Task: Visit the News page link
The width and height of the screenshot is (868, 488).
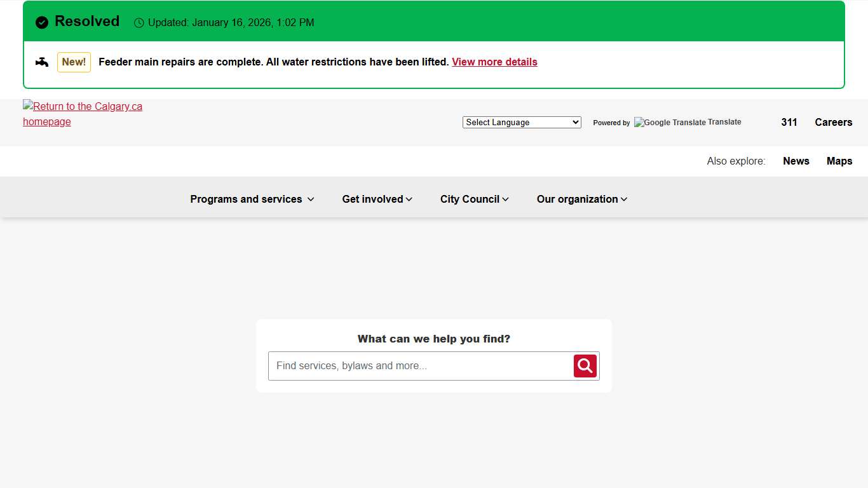Action: pyautogui.click(x=796, y=161)
